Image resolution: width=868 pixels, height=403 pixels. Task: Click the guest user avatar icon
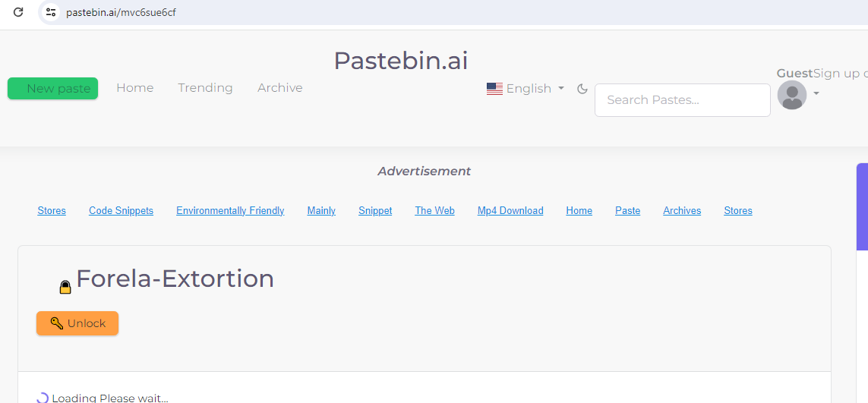point(792,95)
